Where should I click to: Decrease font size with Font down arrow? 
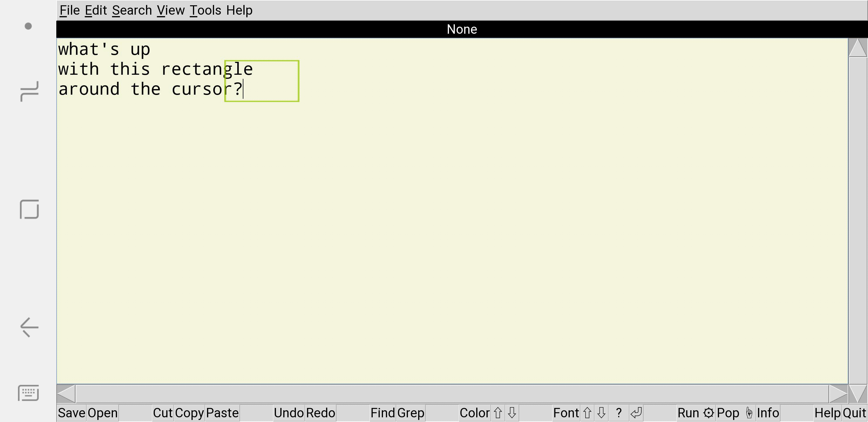[x=601, y=413]
